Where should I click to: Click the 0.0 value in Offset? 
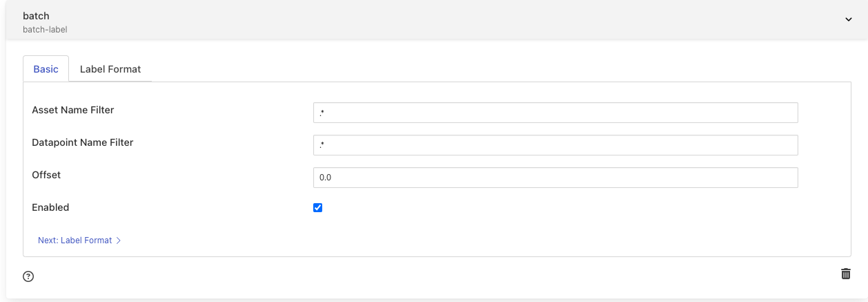tap(326, 178)
